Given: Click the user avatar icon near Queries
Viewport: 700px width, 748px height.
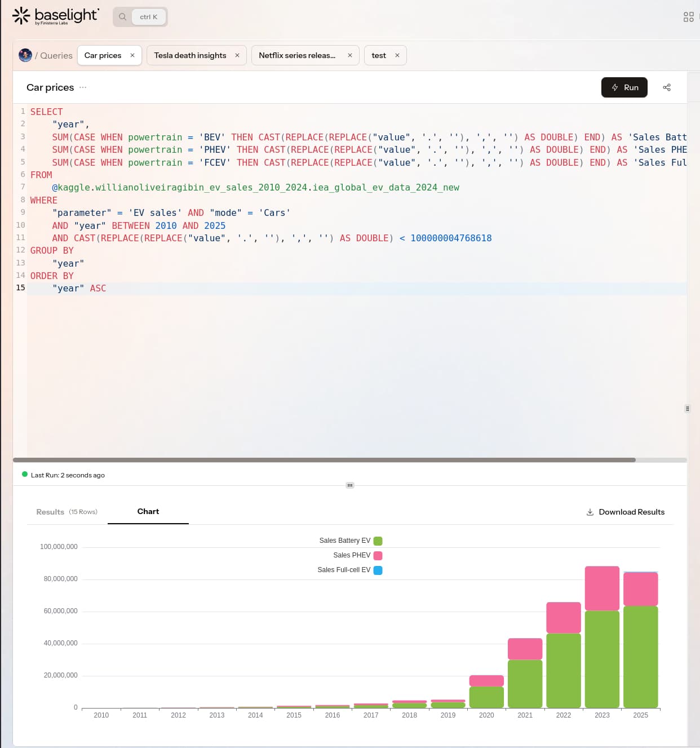Looking at the screenshot, I should [x=25, y=55].
